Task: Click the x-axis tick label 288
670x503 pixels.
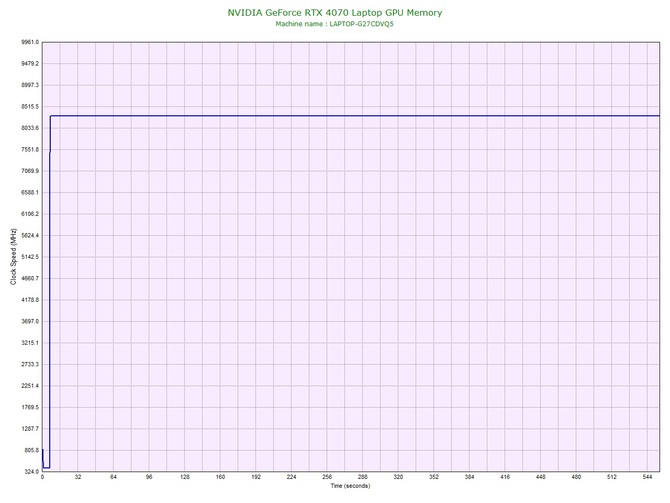Action: click(x=362, y=477)
